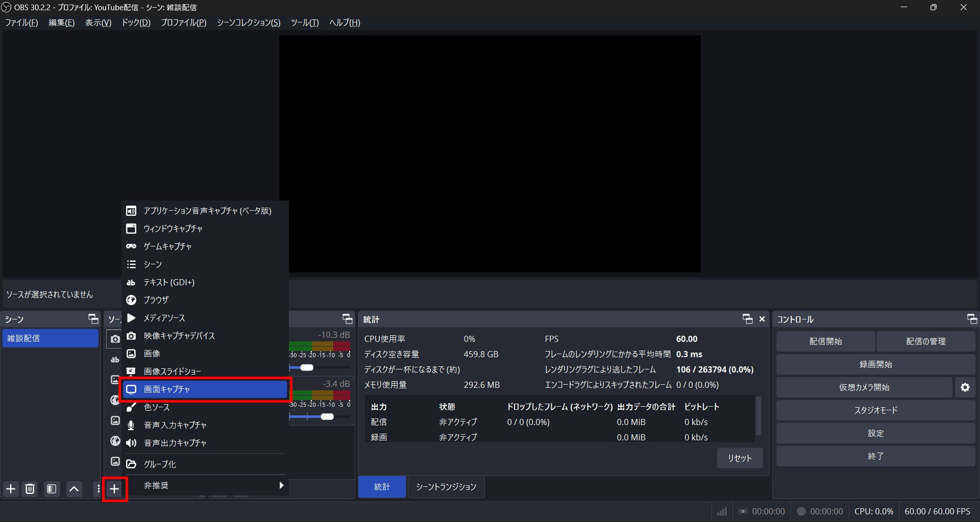Screen dimensions: 980x522
Task: Open the 編集 menu
Action: (61, 22)
